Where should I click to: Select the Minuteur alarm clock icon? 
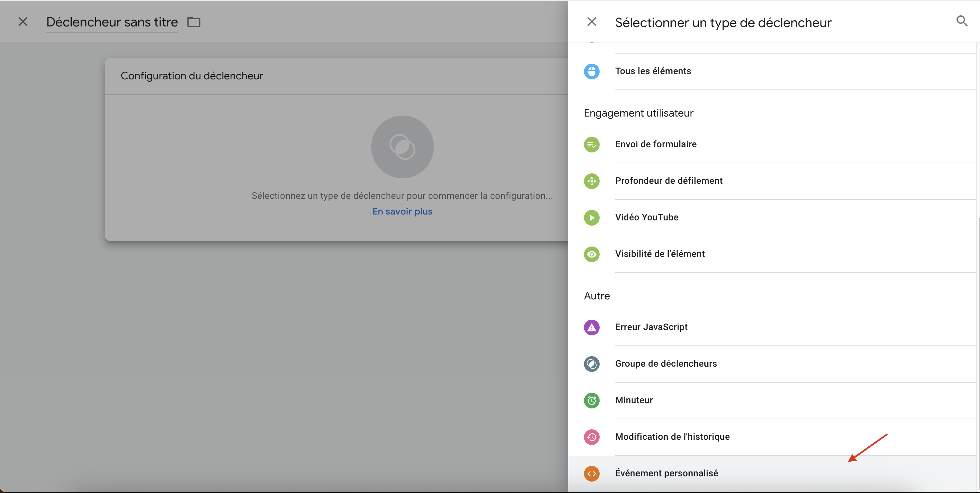pos(591,400)
